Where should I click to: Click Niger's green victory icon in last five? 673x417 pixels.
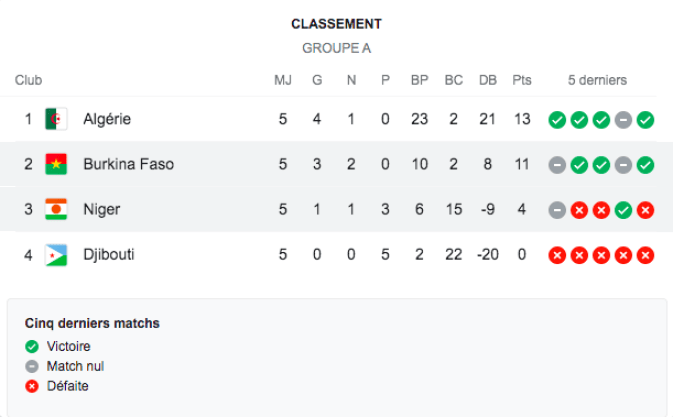click(623, 210)
